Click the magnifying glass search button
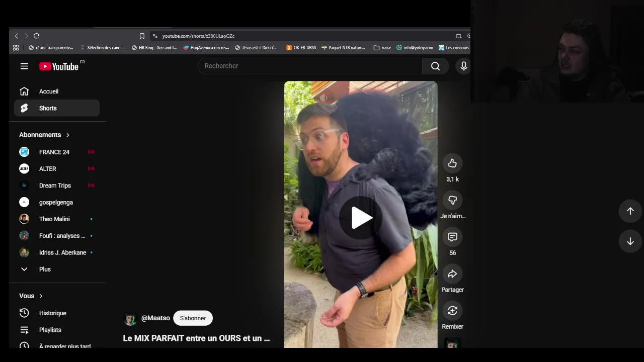644x362 pixels. 436,66
